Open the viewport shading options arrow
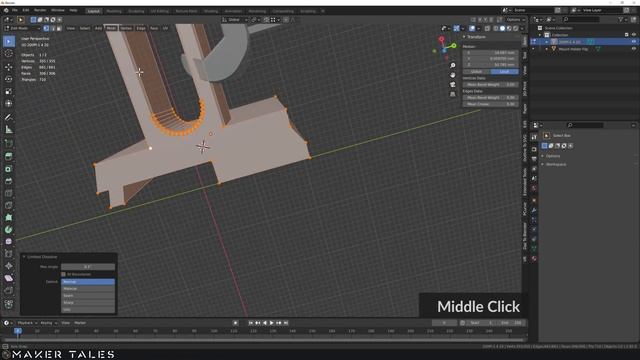Screen dimensions: 640x360 click(522, 28)
